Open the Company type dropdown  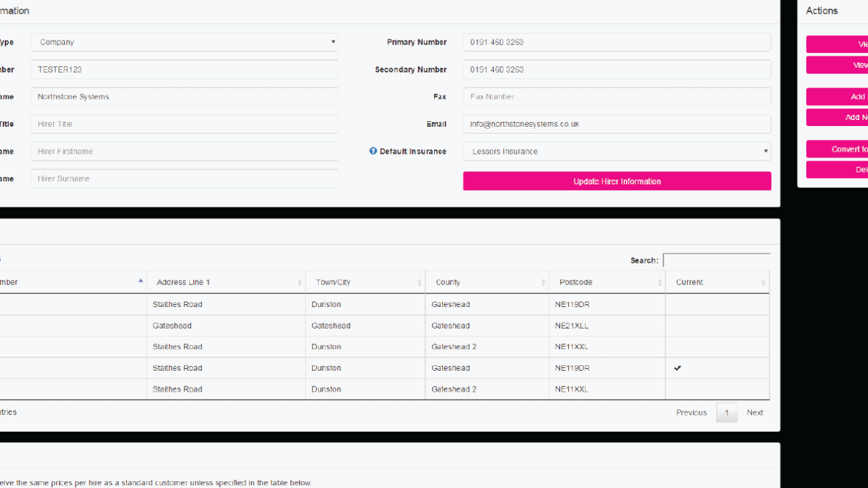(184, 42)
